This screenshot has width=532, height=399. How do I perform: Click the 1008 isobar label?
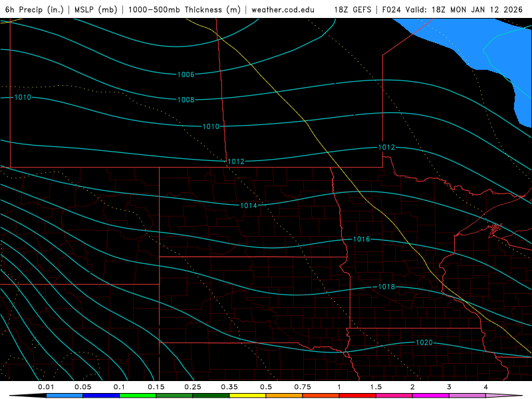pyautogui.click(x=186, y=100)
